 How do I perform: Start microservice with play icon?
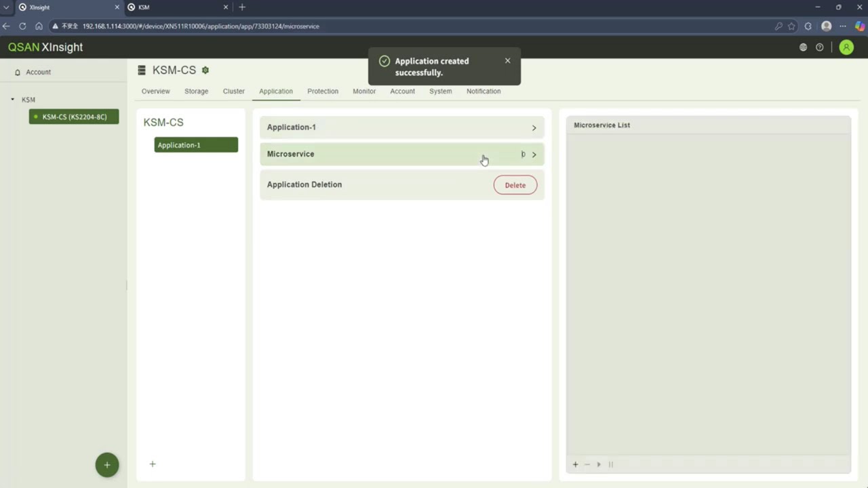point(599,464)
